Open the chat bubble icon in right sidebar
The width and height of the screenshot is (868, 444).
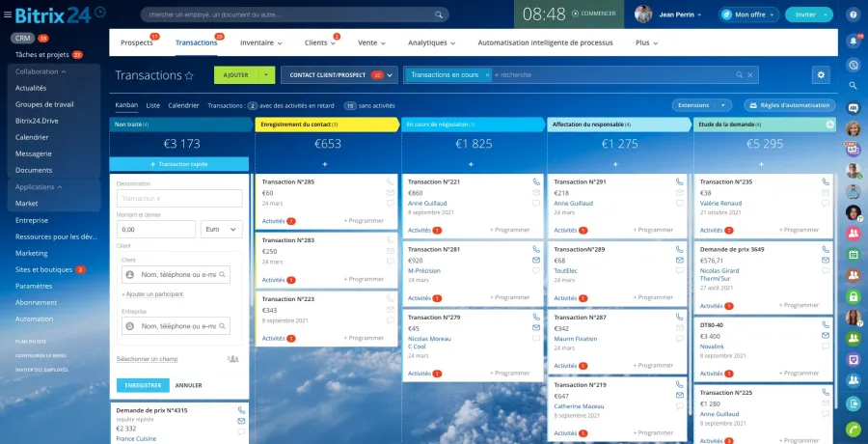pyautogui.click(x=854, y=107)
